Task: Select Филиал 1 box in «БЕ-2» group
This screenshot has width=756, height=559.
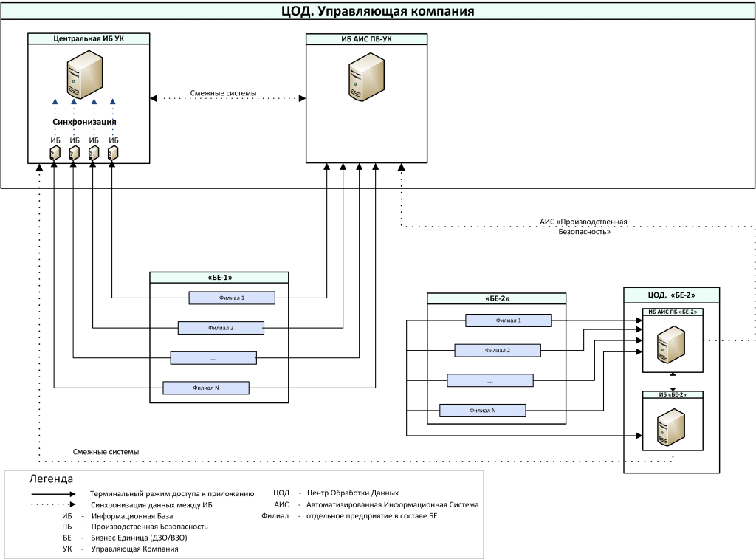Action: (x=509, y=320)
